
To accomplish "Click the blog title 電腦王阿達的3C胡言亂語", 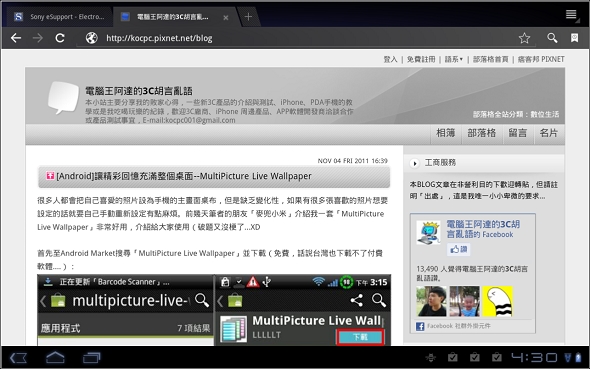I will [x=139, y=91].
